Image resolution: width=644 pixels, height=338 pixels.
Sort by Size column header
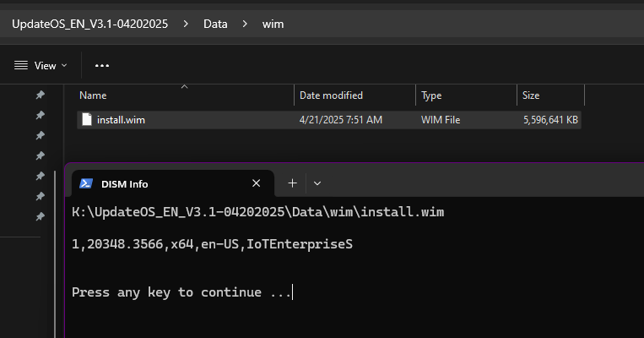coord(531,95)
